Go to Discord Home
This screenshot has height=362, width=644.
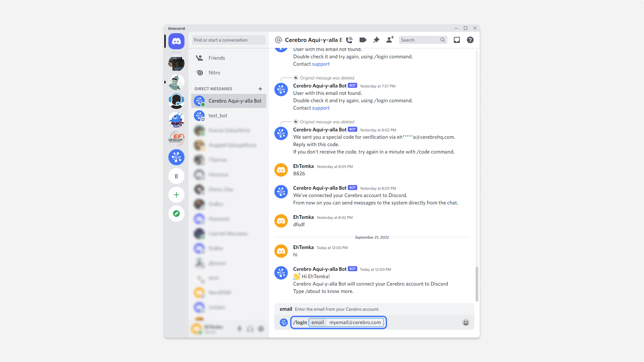click(176, 41)
